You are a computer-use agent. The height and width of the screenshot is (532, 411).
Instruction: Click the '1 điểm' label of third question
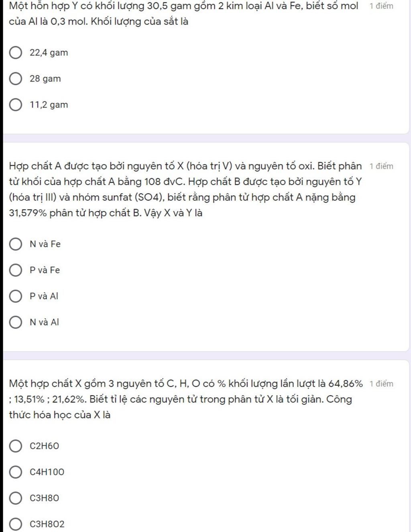[381, 384]
